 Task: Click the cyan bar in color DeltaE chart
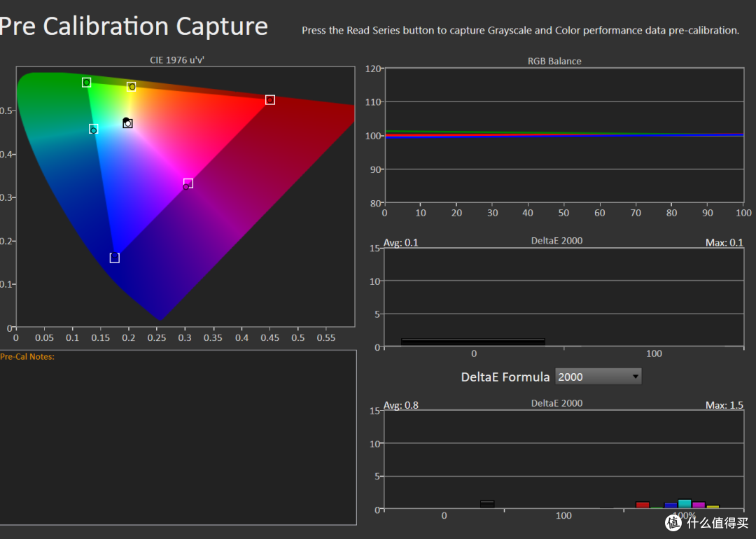pos(685,503)
